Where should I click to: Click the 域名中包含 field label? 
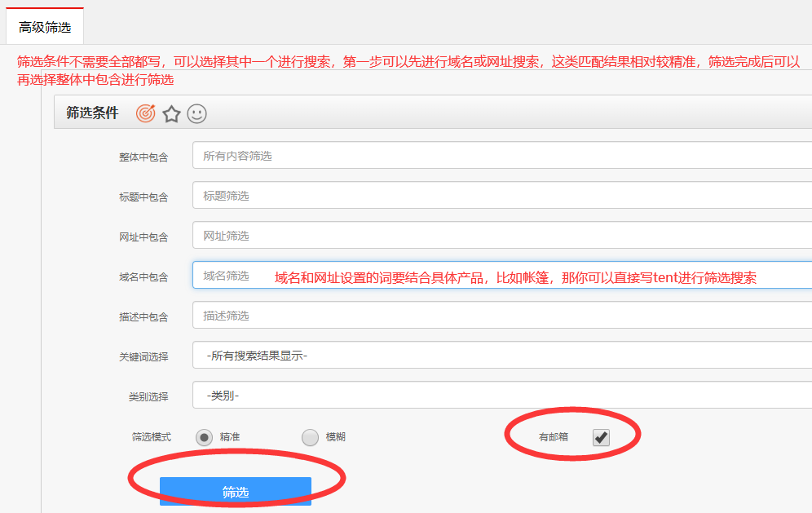coord(143,277)
